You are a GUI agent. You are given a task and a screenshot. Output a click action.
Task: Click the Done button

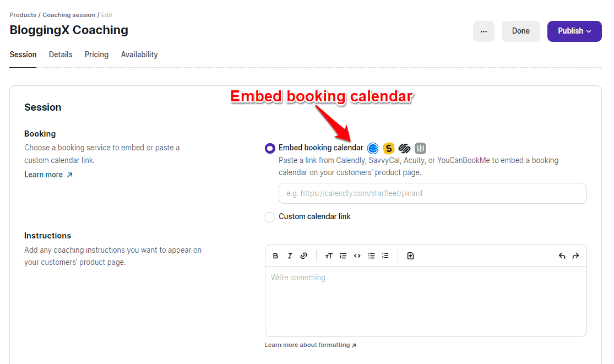tap(520, 31)
